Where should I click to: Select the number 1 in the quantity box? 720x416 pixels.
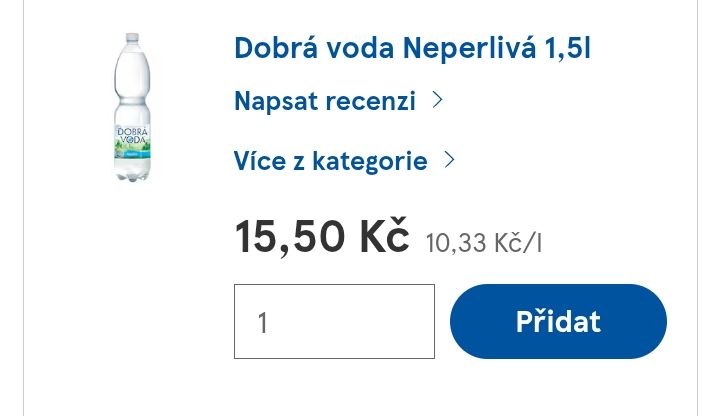click(x=263, y=322)
